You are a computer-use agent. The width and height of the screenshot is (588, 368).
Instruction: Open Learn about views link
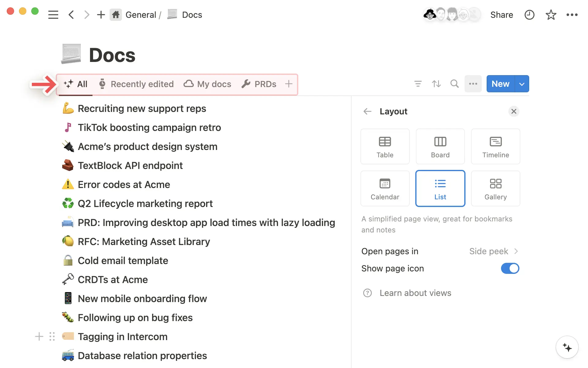pyautogui.click(x=415, y=293)
